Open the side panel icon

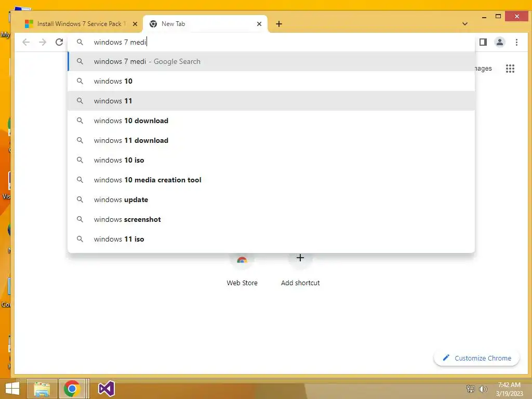pos(483,42)
